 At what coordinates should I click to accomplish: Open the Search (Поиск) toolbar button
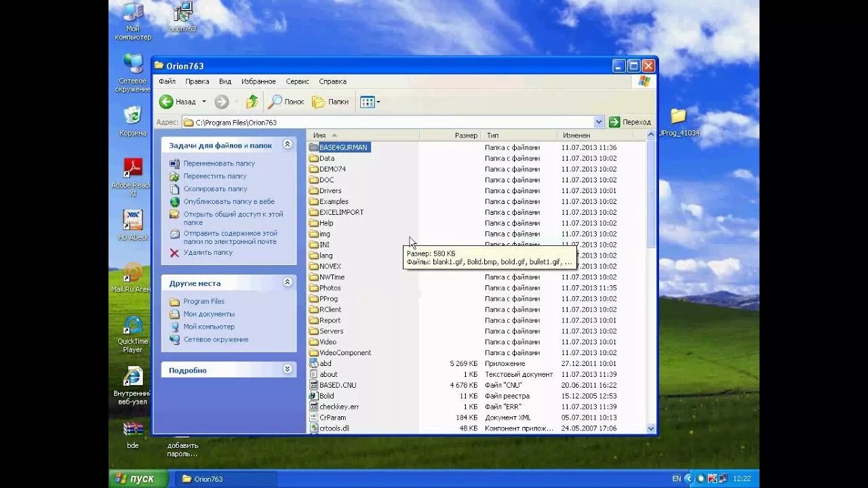tap(285, 102)
